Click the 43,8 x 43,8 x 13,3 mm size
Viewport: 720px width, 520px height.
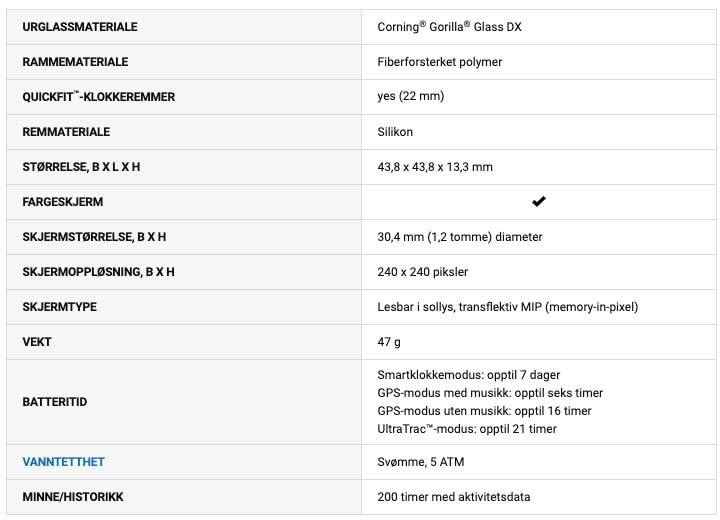[x=435, y=167]
